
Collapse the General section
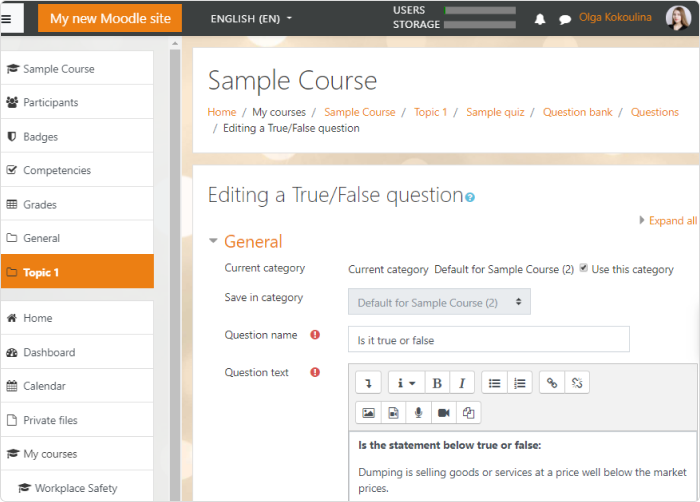[213, 241]
